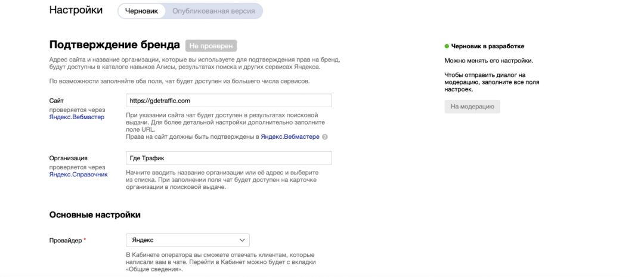The width and height of the screenshot is (644, 277).
Task: Click the Подтверждение бренда heading
Action: coord(114,45)
